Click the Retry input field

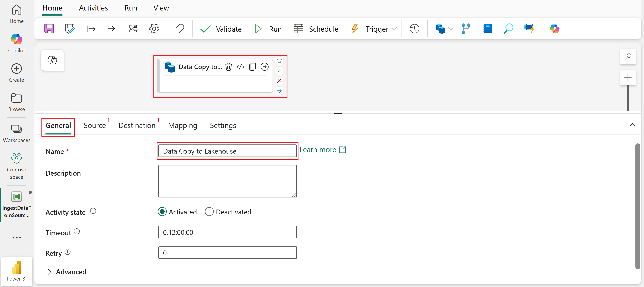pyautogui.click(x=227, y=253)
